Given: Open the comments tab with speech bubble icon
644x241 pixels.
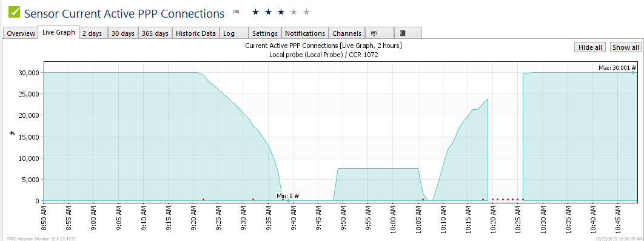Looking at the screenshot, I should click(x=379, y=33).
